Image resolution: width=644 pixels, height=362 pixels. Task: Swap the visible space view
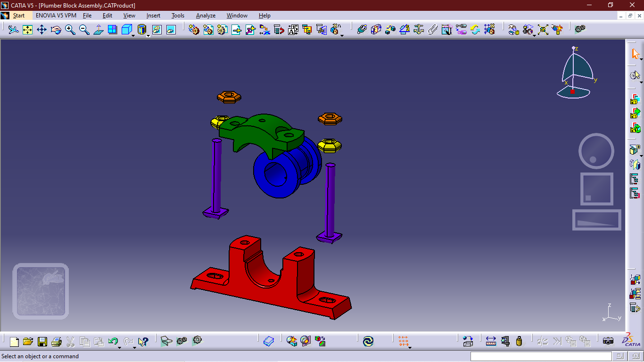pyautogui.click(x=171, y=30)
